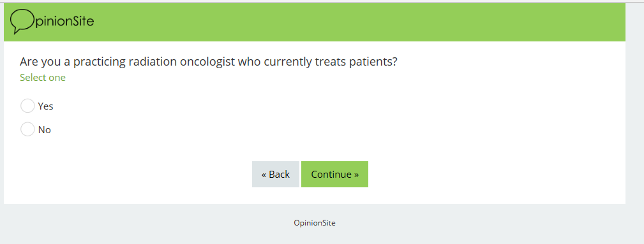Click the word 'Continue' on green button
The width and height of the screenshot is (644, 244).
click(x=331, y=175)
